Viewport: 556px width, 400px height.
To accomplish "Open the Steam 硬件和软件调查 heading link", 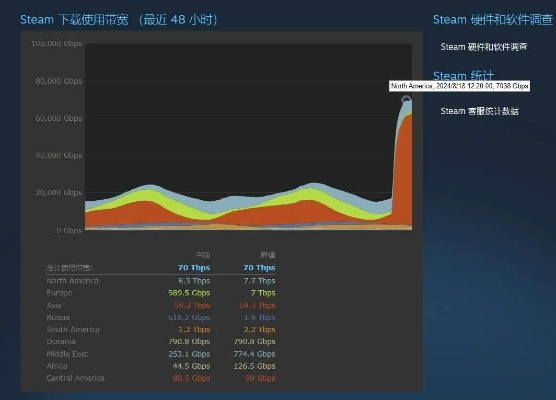I will click(493, 20).
